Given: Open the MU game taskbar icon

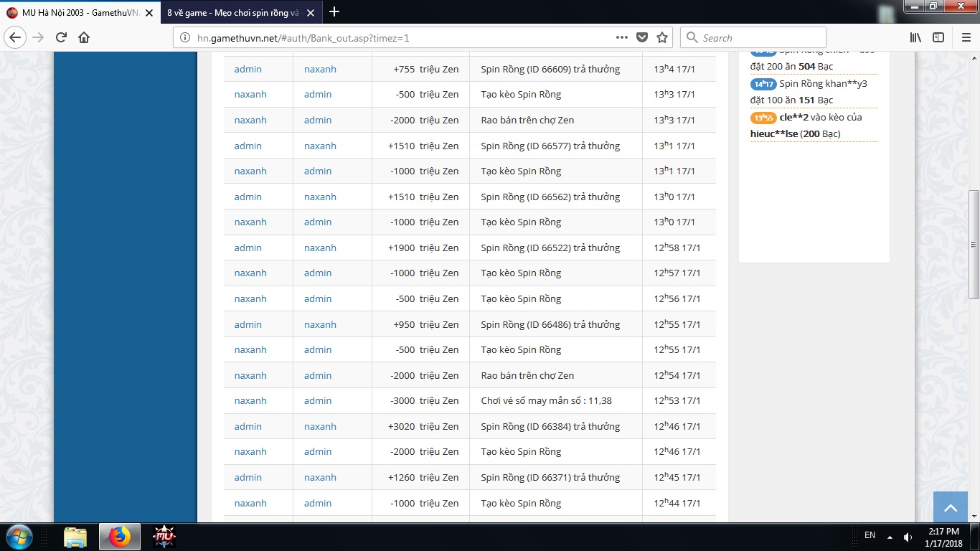Looking at the screenshot, I should click(x=164, y=537).
